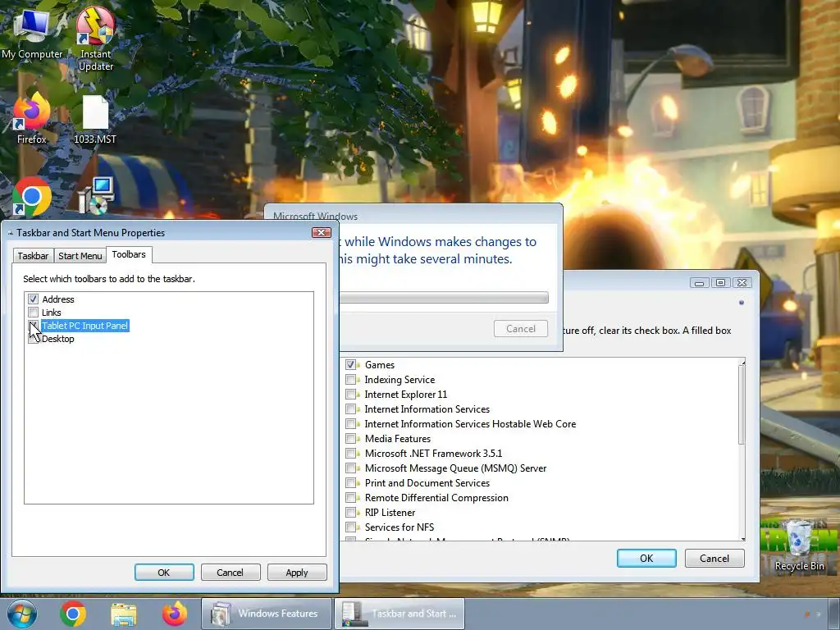Select the Print and Document Services label
This screenshot has width=840, height=630.
point(427,483)
